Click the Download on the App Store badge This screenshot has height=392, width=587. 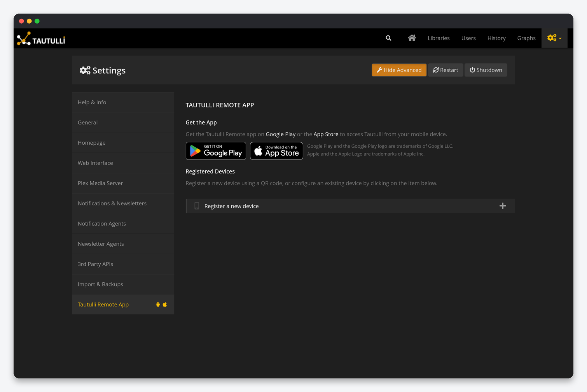point(276,151)
